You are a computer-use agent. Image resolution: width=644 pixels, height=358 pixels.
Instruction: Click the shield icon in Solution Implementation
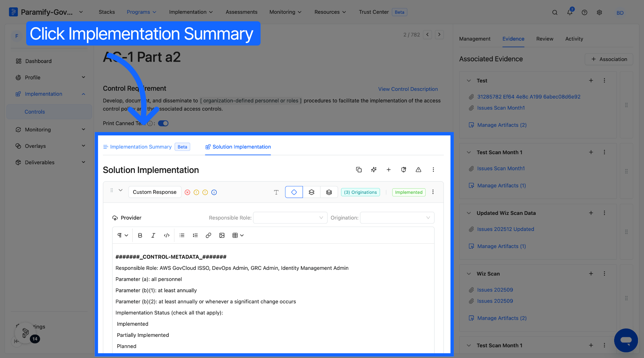tap(404, 170)
